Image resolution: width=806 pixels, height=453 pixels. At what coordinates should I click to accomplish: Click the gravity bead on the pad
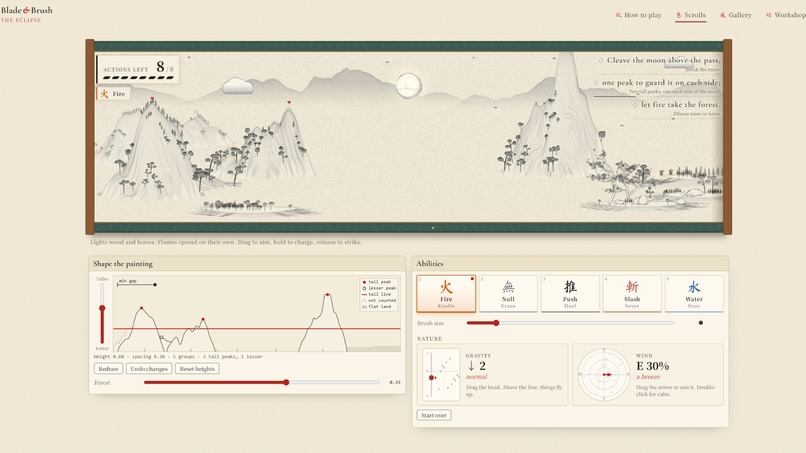pos(432,378)
